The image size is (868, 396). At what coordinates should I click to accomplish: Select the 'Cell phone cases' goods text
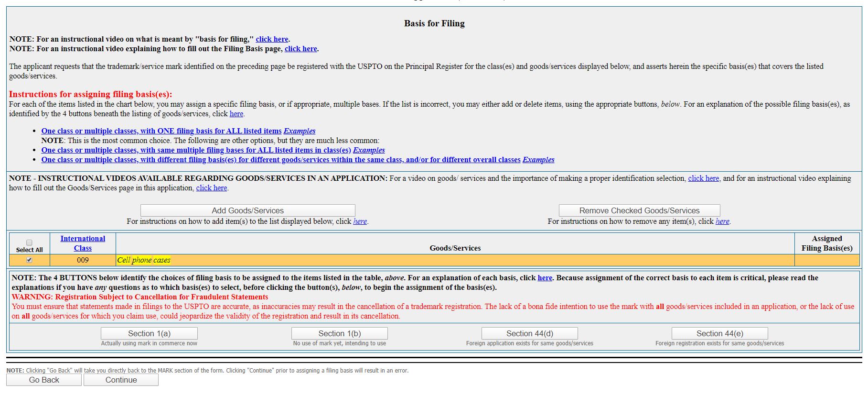(144, 260)
